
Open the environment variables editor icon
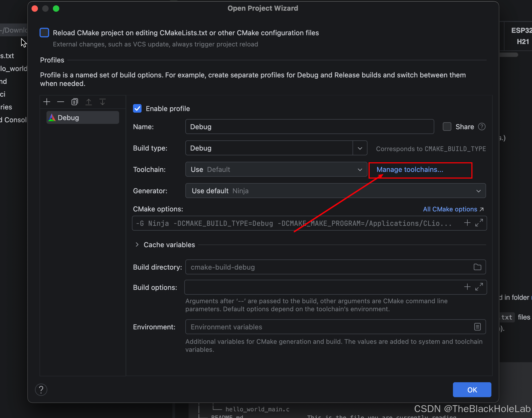pyautogui.click(x=477, y=327)
